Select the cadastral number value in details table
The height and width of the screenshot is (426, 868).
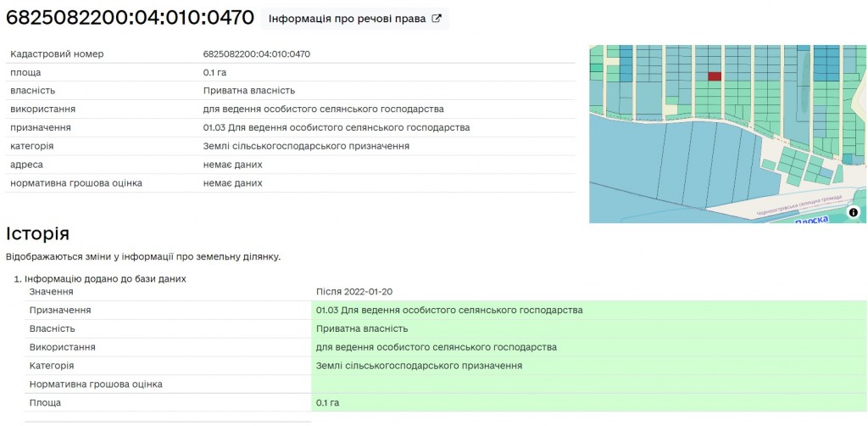pos(256,54)
